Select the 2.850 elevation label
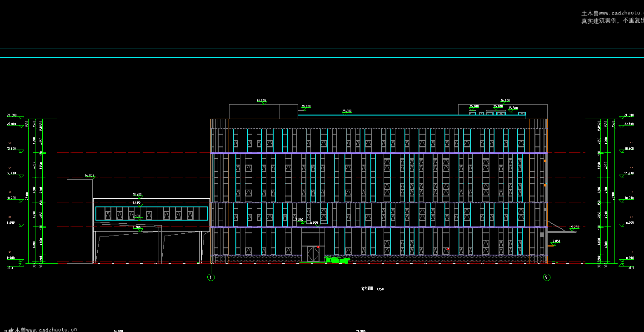644x332 pixels. click(x=556, y=241)
